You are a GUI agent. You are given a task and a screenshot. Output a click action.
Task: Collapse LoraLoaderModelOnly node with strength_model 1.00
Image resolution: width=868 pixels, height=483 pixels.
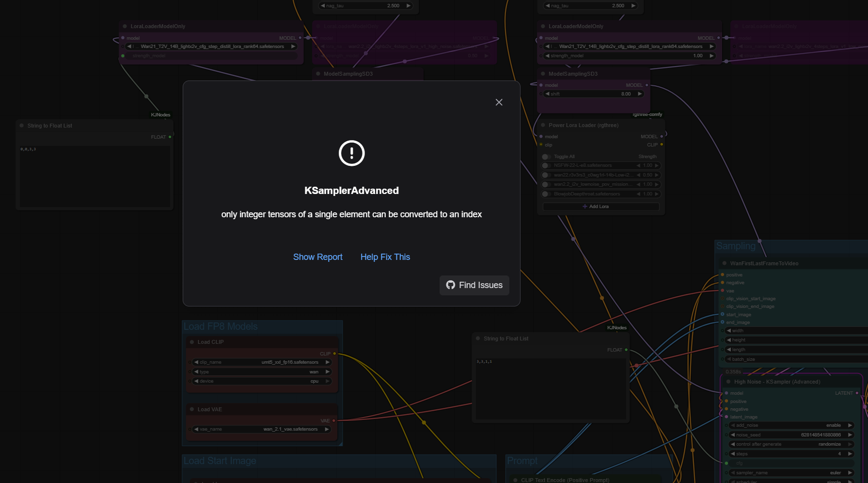pos(543,26)
